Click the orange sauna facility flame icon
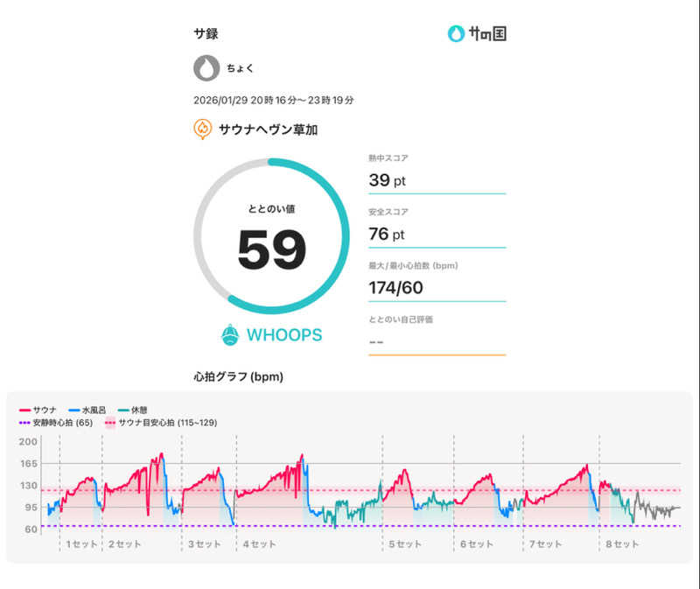 pyautogui.click(x=203, y=130)
